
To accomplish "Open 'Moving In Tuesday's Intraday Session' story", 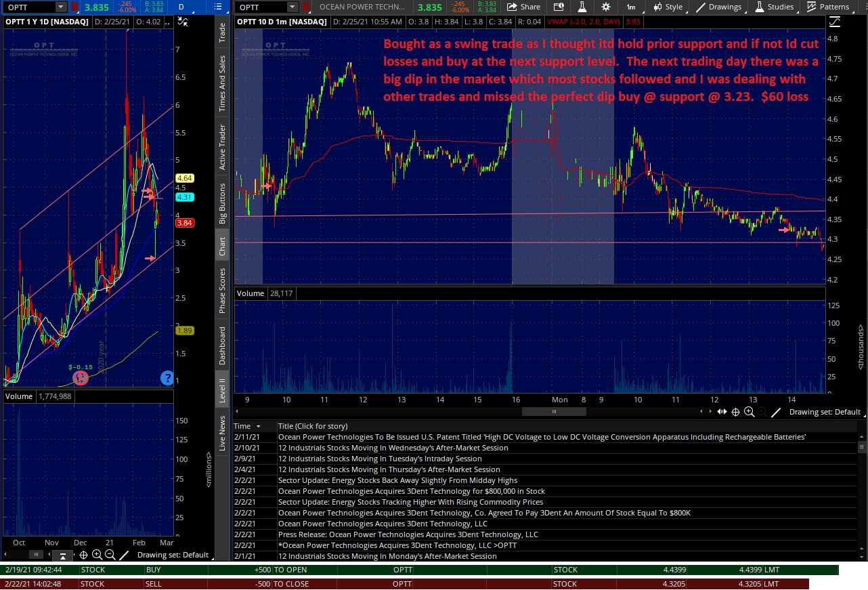I will [x=380, y=459].
